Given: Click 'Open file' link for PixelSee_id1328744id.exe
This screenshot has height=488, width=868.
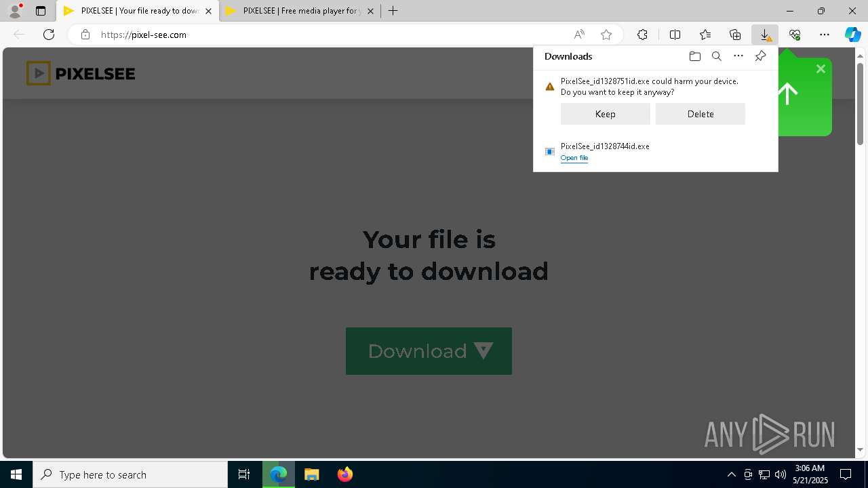Looking at the screenshot, I should click(x=574, y=158).
